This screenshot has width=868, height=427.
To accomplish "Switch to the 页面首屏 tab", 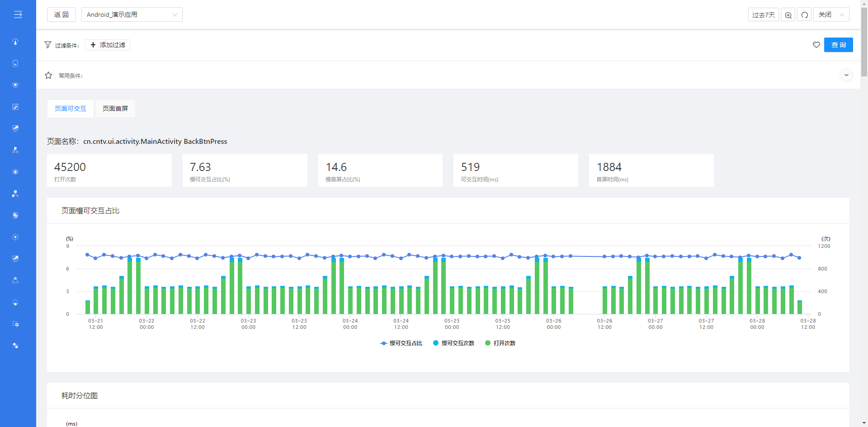I will pyautogui.click(x=115, y=109).
